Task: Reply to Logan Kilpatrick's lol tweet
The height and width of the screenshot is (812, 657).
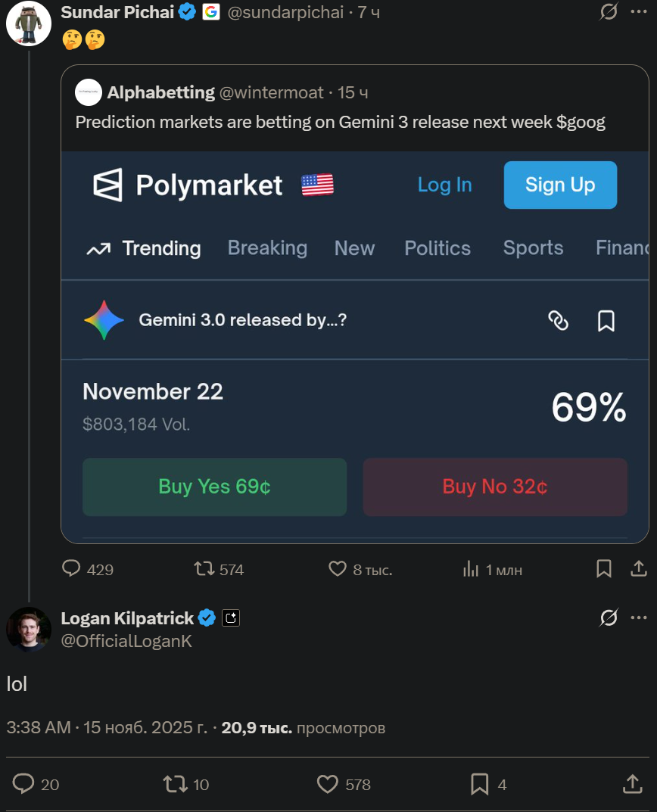Action: 24,784
